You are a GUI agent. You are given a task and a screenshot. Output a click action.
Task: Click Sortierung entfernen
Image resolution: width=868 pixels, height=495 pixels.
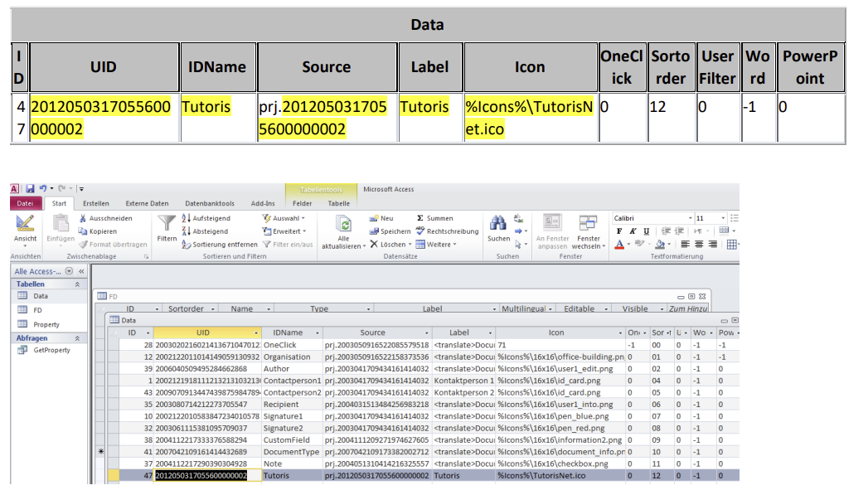tap(220, 244)
